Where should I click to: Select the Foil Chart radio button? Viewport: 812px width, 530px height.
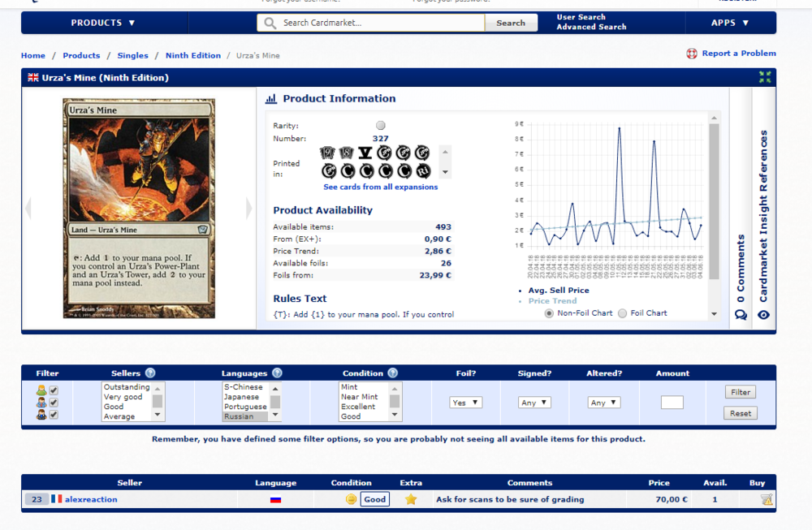(623, 313)
